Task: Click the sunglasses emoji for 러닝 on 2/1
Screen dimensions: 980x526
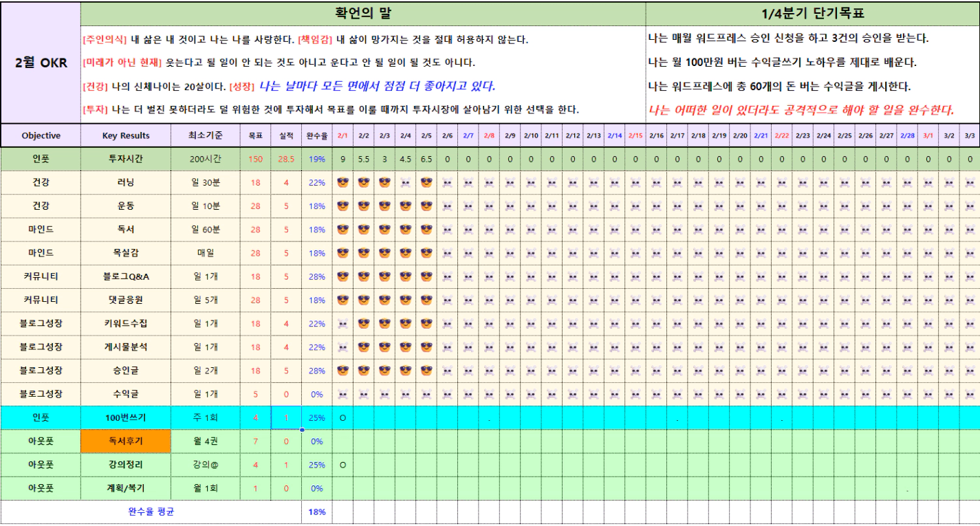Action: point(343,183)
